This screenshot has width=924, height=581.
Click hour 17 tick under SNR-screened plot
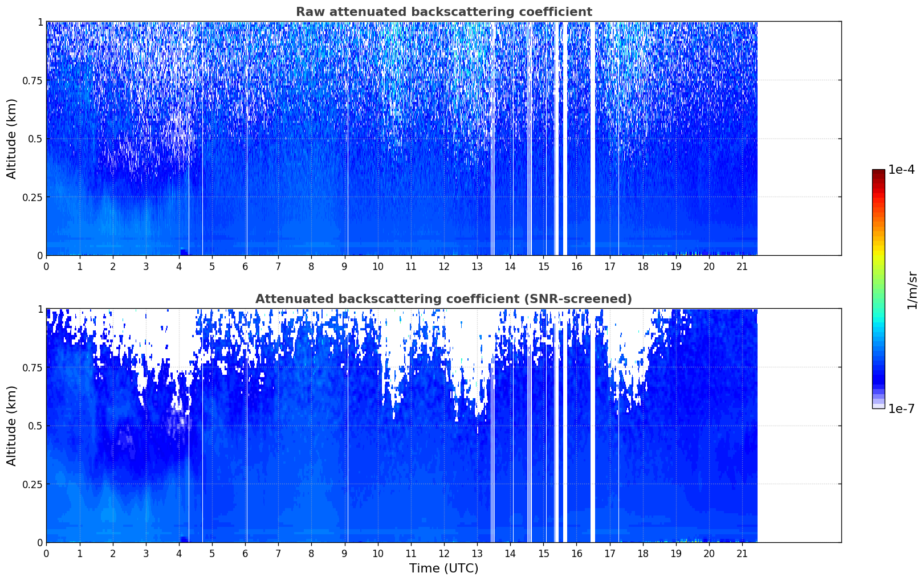[610, 553]
